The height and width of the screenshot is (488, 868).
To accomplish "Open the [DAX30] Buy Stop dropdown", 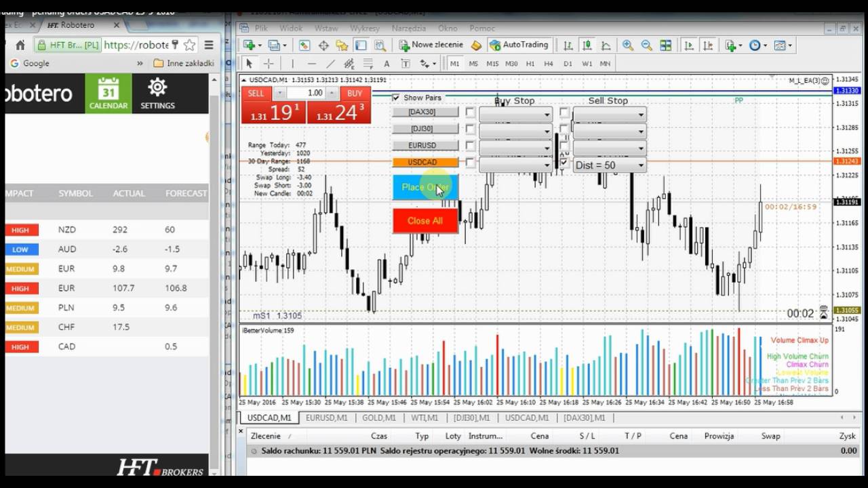I will click(515, 115).
